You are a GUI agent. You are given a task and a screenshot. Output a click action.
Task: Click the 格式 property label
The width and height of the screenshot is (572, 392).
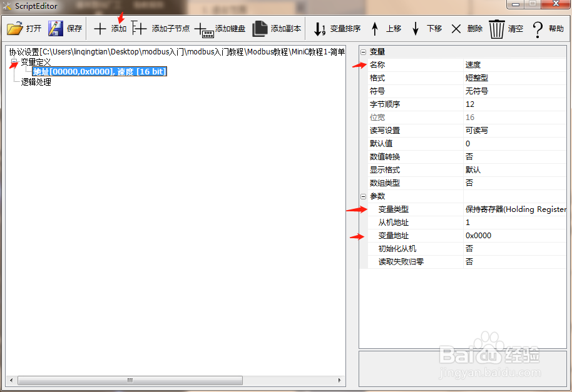377,78
